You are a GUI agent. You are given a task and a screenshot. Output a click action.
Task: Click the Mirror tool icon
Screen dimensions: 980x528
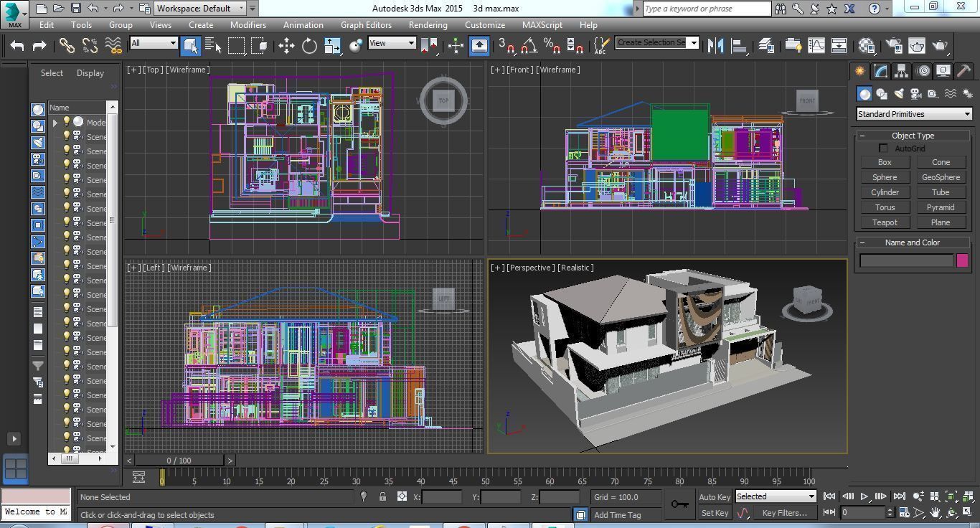pyautogui.click(x=715, y=46)
